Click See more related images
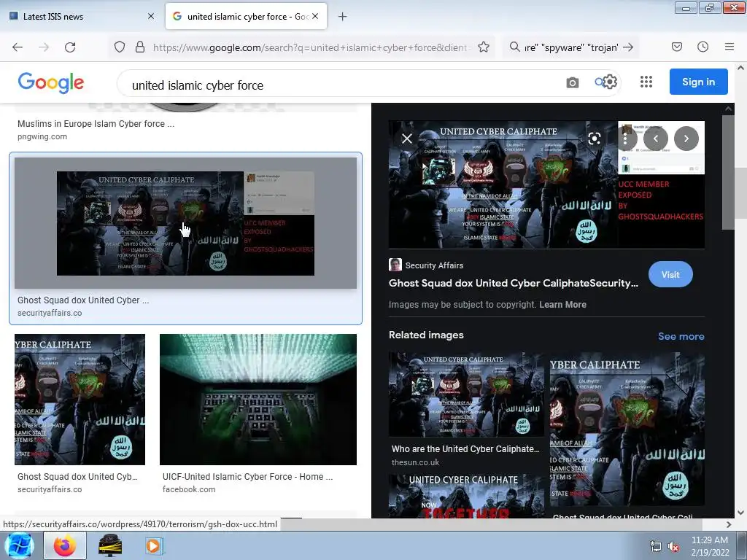 (x=681, y=336)
